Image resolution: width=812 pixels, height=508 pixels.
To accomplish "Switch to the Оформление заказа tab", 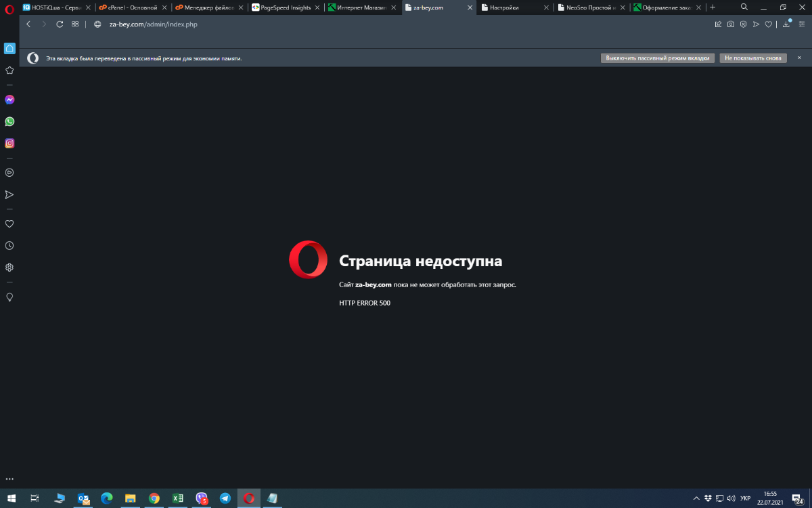I will click(x=668, y=7).
